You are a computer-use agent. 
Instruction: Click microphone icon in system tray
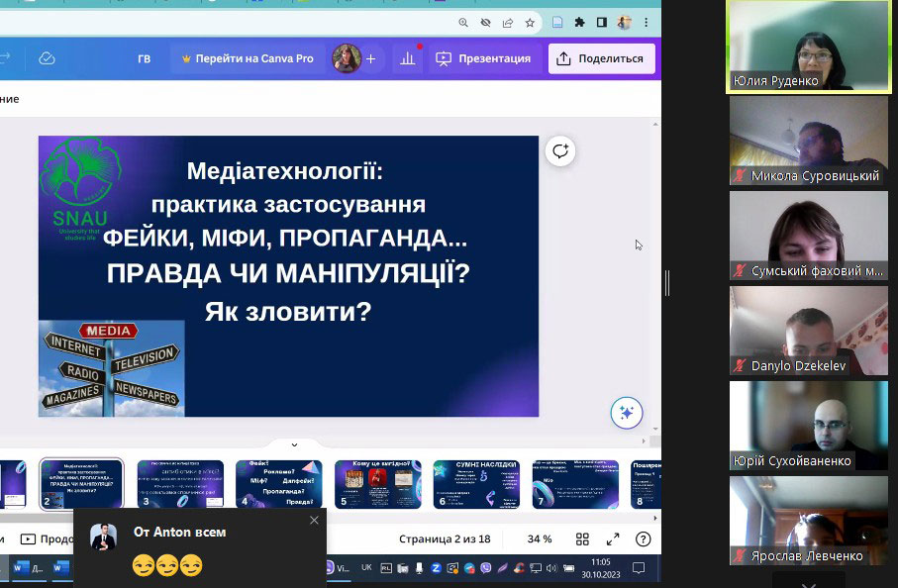pos(419,568)
